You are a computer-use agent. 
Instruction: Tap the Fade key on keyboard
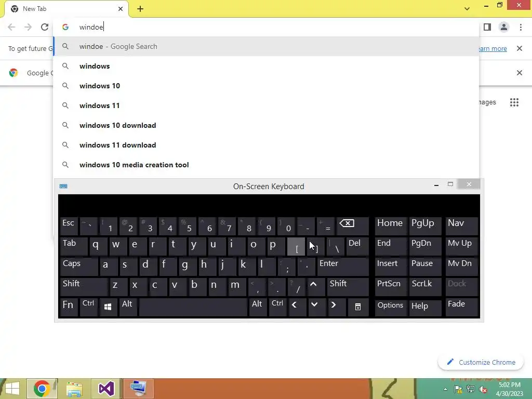[x=462, y=307]
